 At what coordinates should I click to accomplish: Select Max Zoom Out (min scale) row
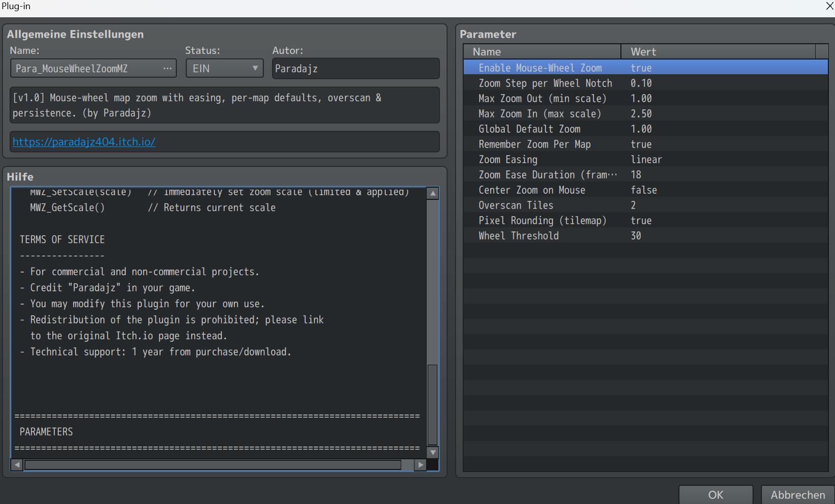(646, 98)
